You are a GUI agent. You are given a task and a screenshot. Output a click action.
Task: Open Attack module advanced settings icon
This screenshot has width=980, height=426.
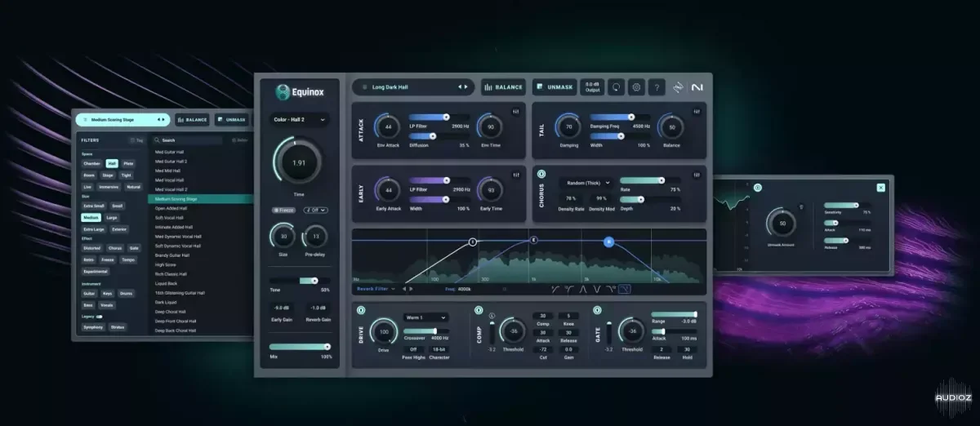515,111
